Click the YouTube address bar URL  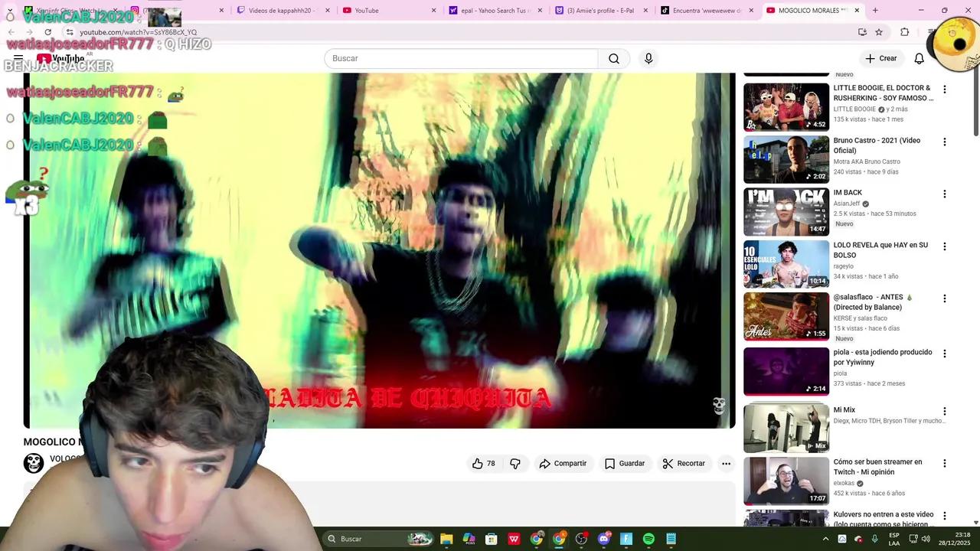(x=139, y=33)
